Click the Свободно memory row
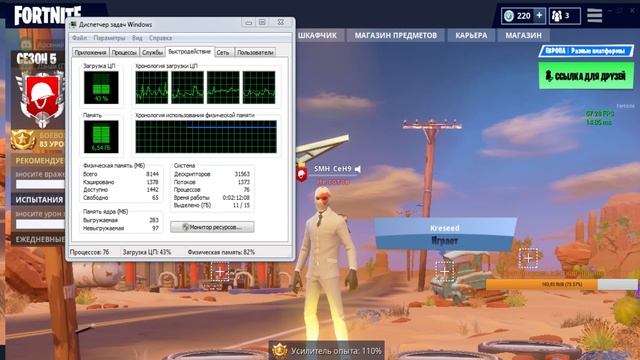 pyautogui.click(x=121, y=198)
